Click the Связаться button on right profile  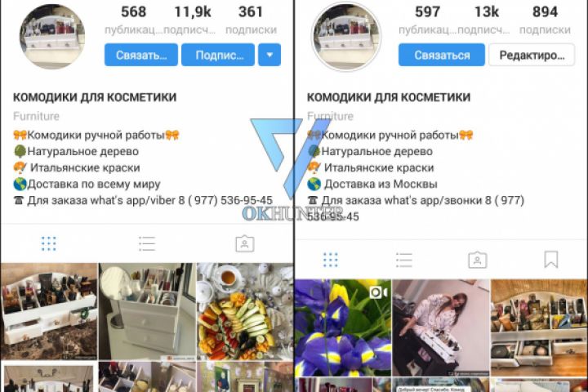click(x=441, y=55)
